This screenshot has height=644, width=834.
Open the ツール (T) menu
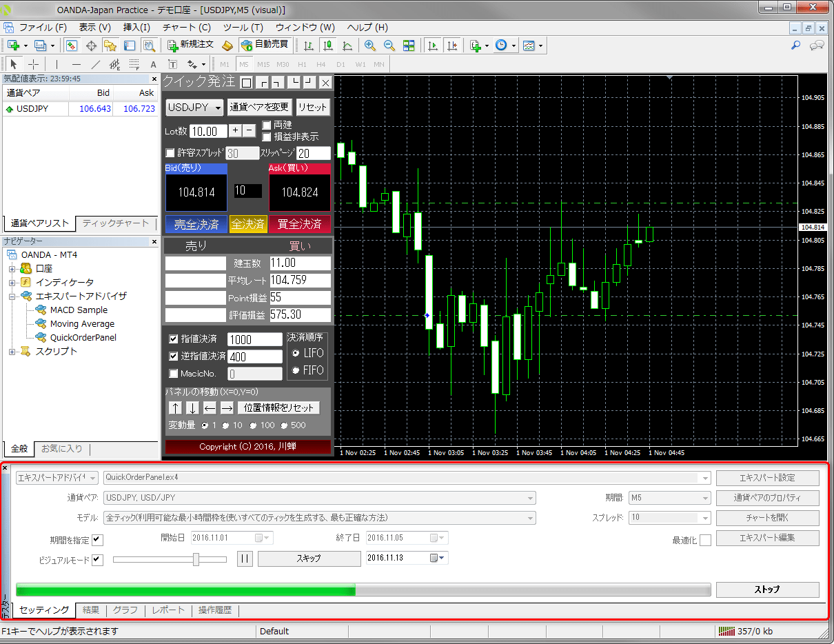tap(243, 28)
